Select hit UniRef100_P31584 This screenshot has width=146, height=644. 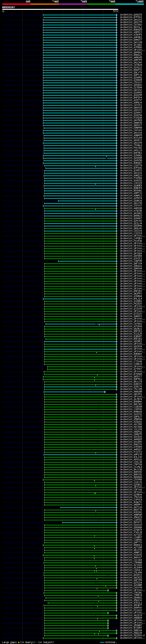click(131, 178)
